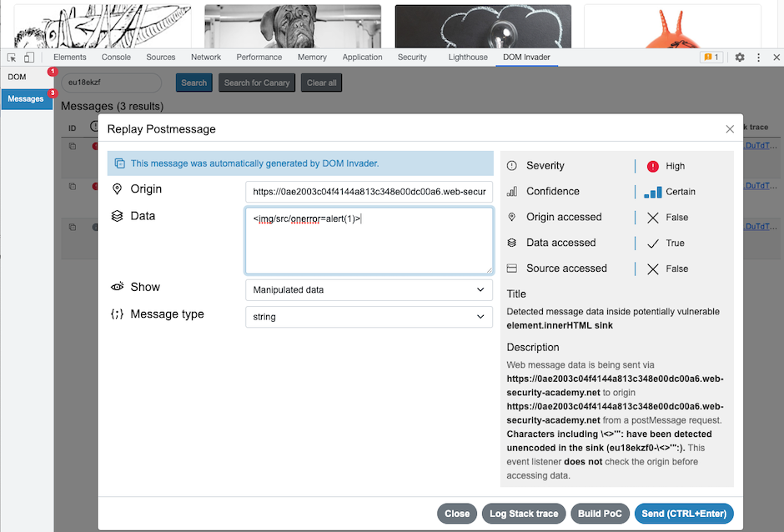Open the Message type string dropdown
Image resolution: width=784 pixels, height=532 pixels.
click(369, 317)
